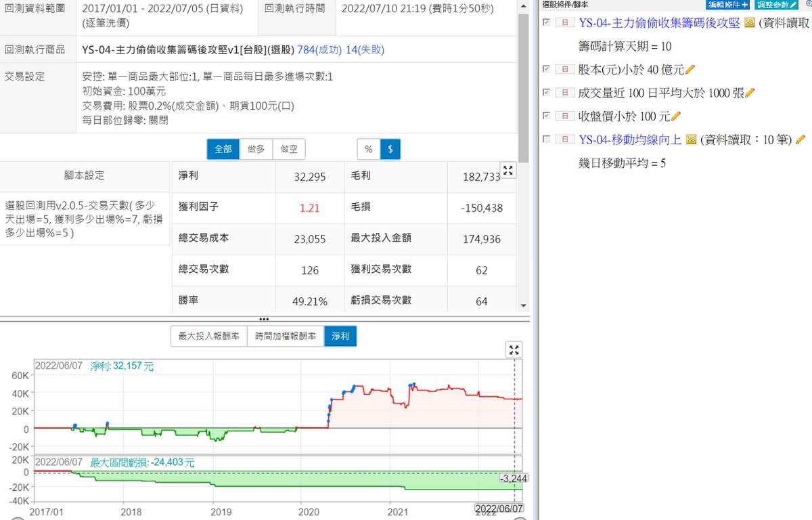
Task: Toggle the 股本(元)小於 40 億元 checkbox
Action: [x=546, y=69]
